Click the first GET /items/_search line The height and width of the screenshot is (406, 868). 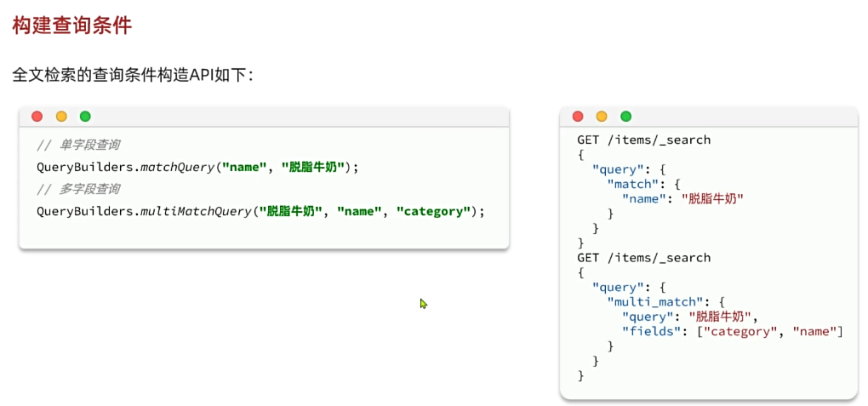643,140
